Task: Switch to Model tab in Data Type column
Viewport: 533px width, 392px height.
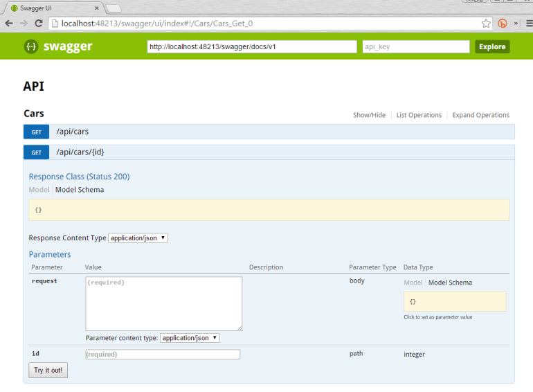Action: tap(413, 283)
